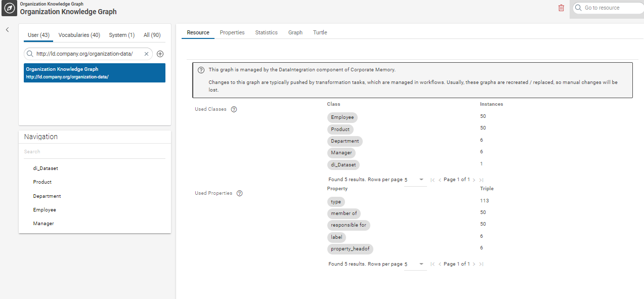Image resolution: width=644 pixels, height=299 pixels.
Task: Click the Navigation search field
Action: coord(95,151)
